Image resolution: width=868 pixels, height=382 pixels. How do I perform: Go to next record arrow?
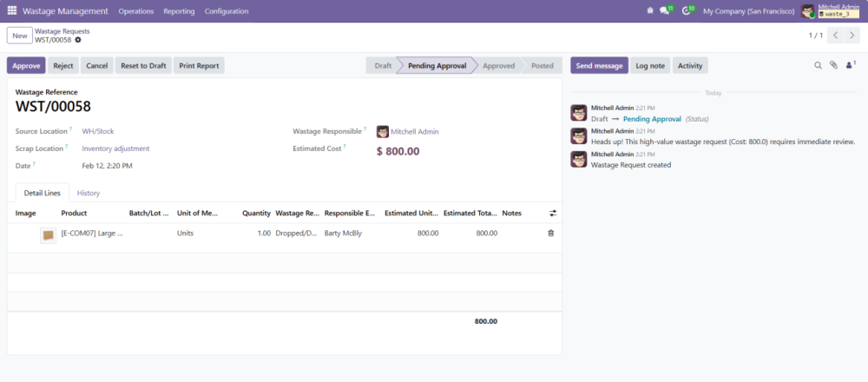(x=853, y=36)
